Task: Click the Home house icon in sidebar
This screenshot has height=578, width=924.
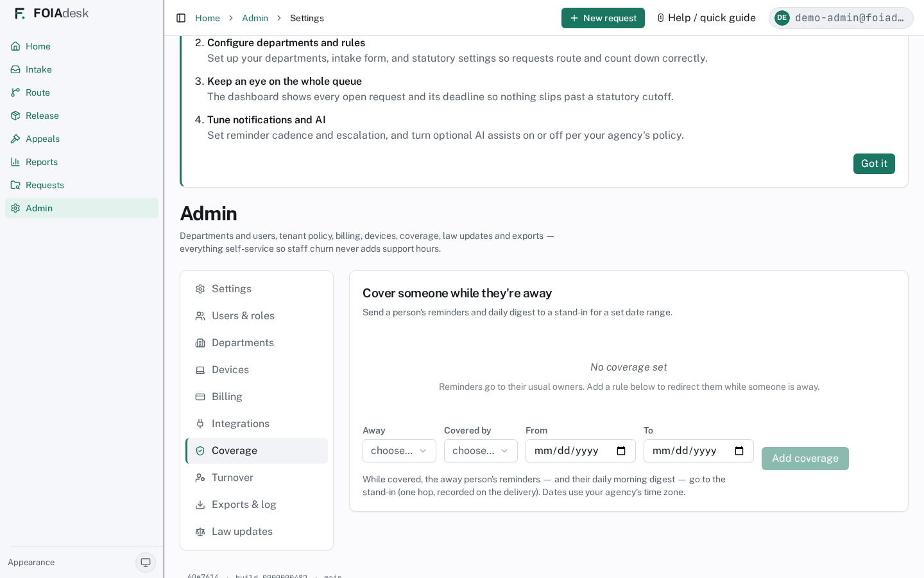Action: pyautogui.click(x=15, y=46)
